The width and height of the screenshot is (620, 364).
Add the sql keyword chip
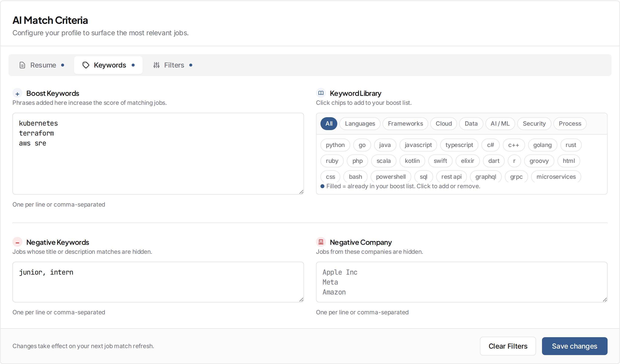tap(424, 177)
